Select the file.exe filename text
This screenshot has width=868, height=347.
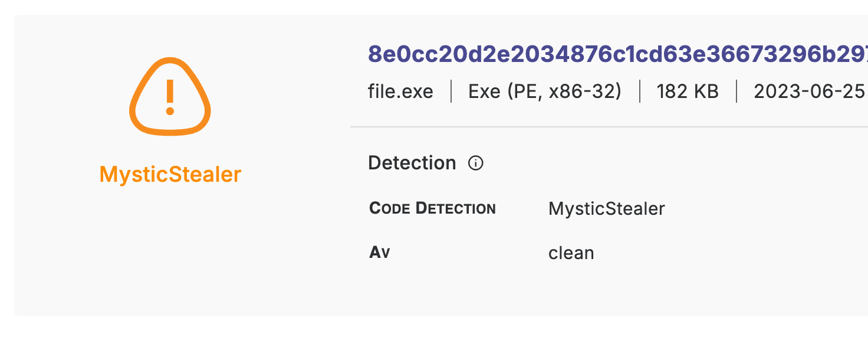[x=400, y=91]
